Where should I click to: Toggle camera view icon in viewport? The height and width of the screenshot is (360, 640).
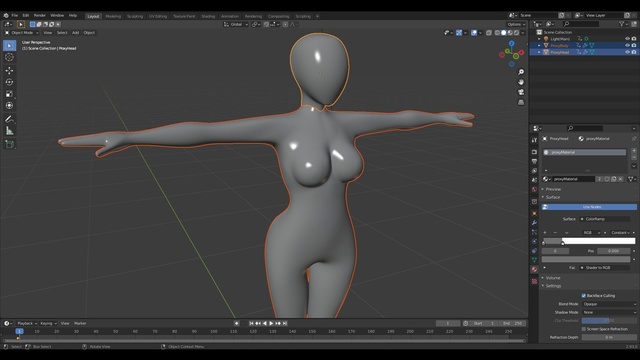[x=521, y=92]
